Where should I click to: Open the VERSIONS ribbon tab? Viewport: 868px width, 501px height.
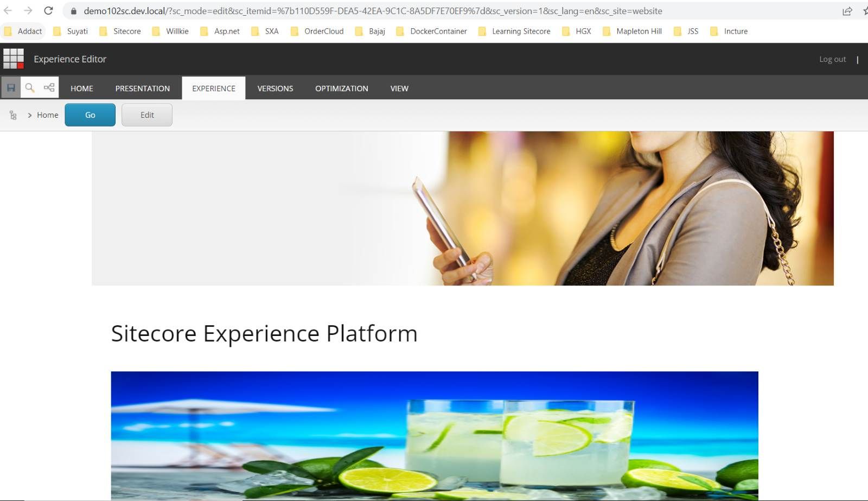pos(275,88)
